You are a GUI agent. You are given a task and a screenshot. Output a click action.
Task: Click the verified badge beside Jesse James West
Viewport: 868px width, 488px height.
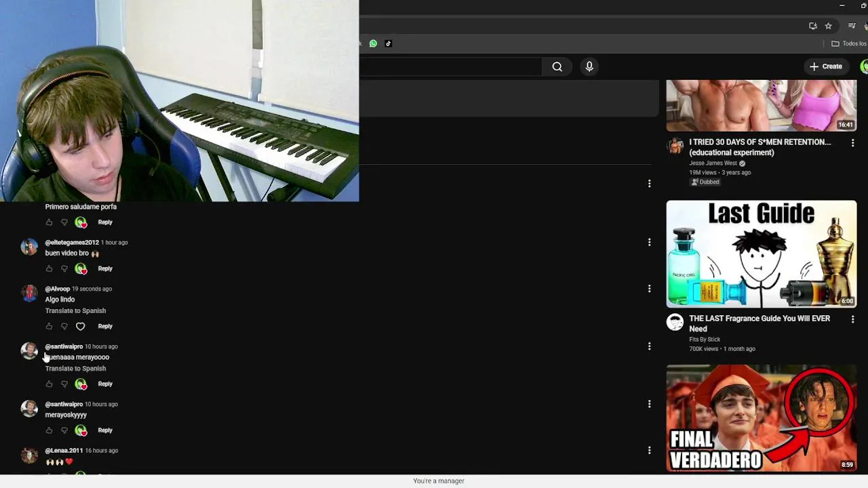click(x=742, y=163)
